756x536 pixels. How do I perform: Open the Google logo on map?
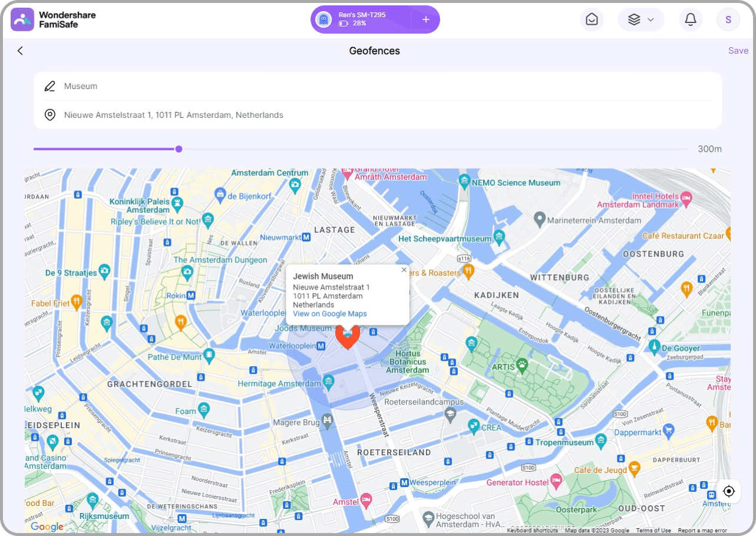[x=47, y=527]
